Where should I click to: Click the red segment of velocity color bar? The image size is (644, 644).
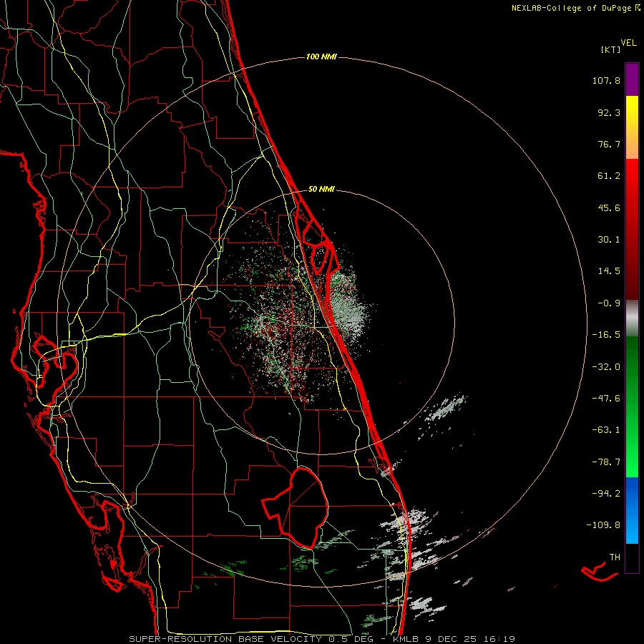tap(632, 228)
